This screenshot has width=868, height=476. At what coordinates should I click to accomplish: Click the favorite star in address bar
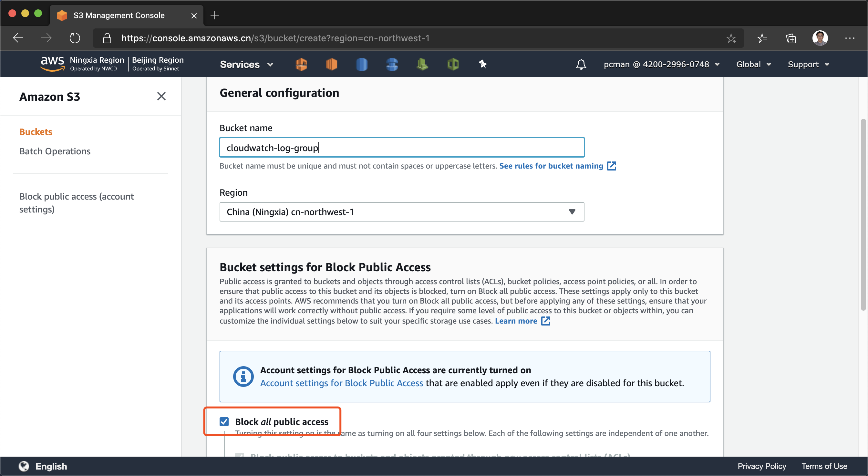coord(731,38)
